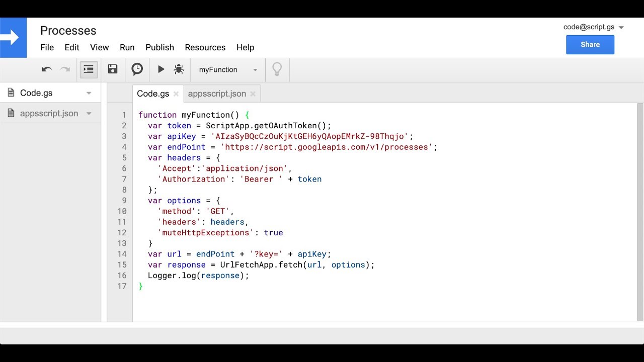Click line number 17 in the gutter
The width and height of the screenshot is (644, 362).
(122, 286)
